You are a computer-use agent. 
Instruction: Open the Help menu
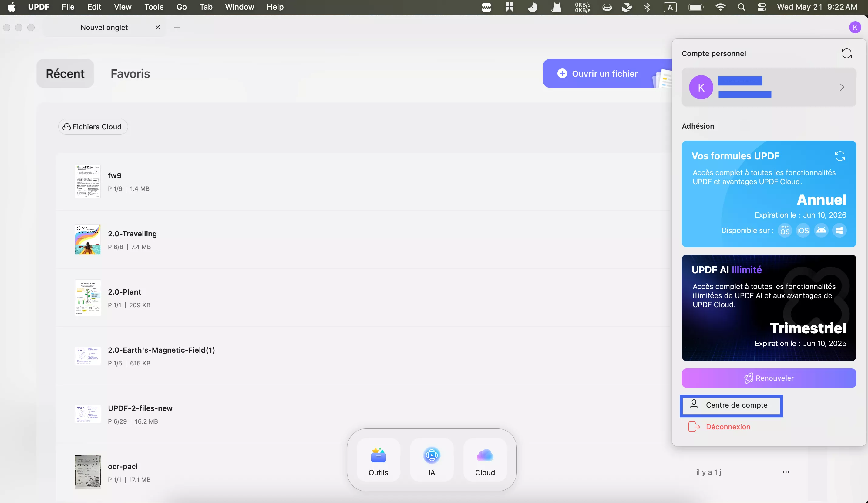tap(275, 7)
